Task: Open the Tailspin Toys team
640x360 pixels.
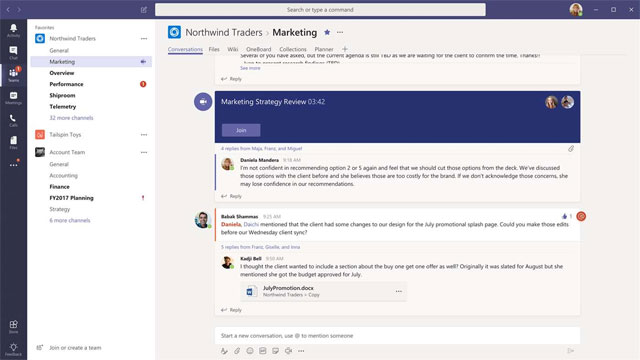Action: pos(65,134)
